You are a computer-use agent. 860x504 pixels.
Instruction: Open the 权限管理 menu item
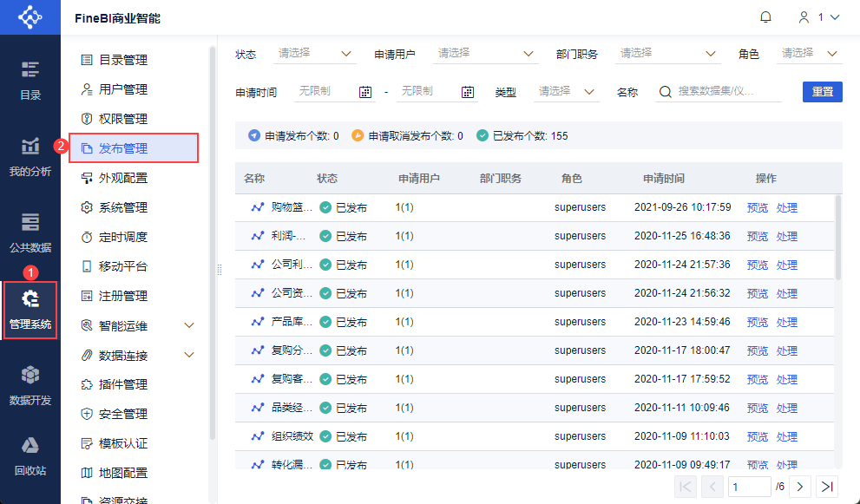point(122,119)
